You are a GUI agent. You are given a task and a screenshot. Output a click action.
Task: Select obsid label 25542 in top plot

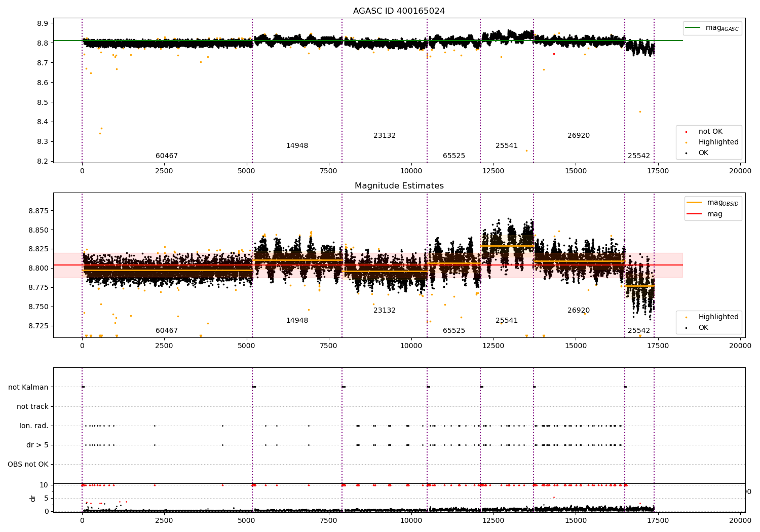coord(639,156)
